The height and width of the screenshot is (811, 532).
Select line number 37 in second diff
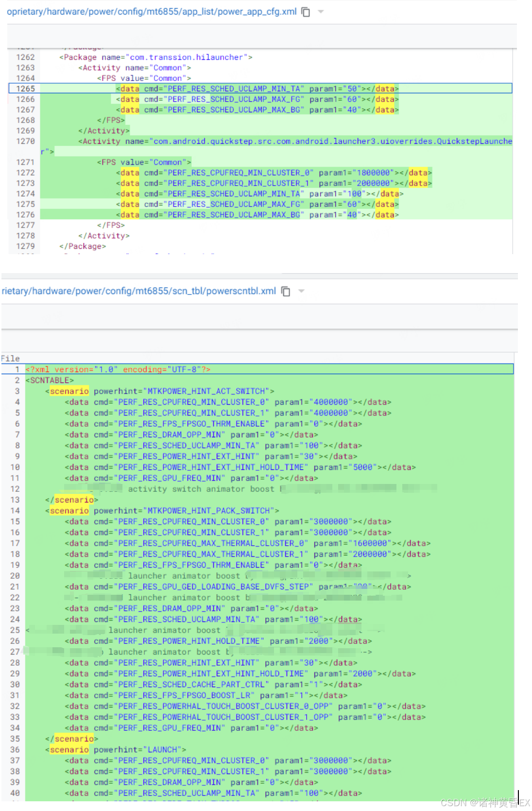15,761
